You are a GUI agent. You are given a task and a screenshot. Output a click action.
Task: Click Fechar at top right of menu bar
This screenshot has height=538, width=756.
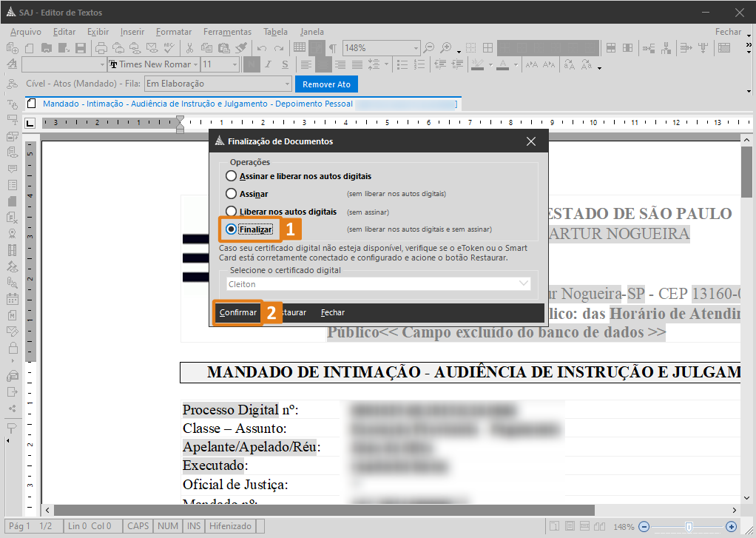point(728,32)
